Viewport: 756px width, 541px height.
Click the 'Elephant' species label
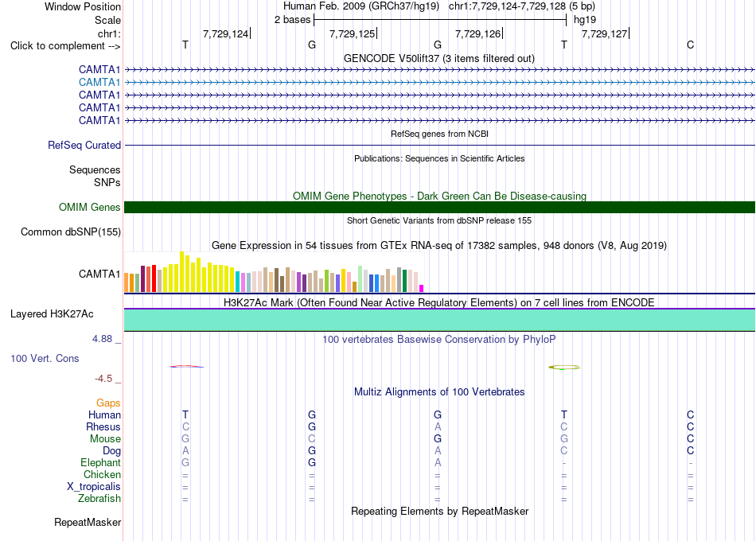click(101, 462)
